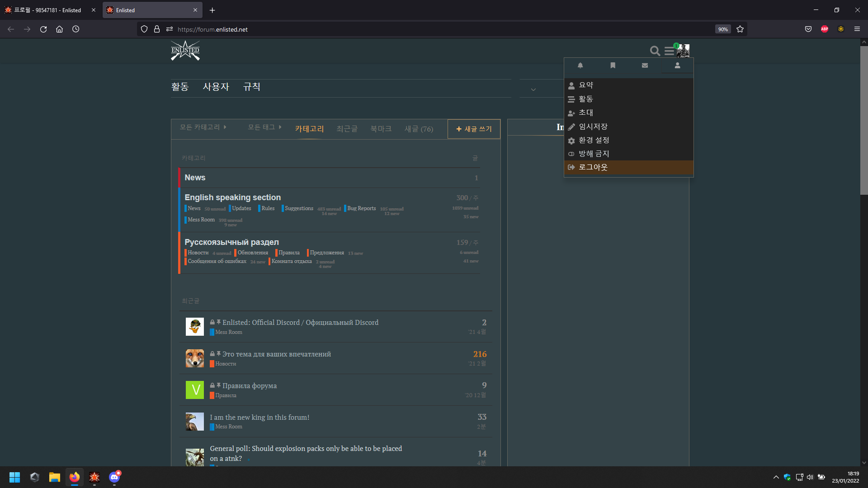Open 임시저장 drafts entry
The width and height of the screenshot is (868, 488).
[628, 127]
